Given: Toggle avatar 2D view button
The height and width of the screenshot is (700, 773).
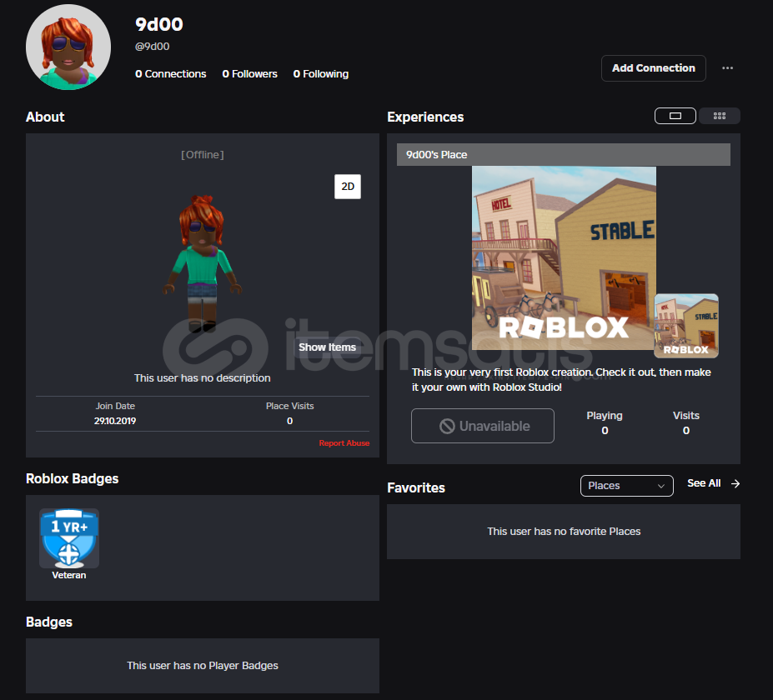Looking at the screenshot, I should [348, 186].
